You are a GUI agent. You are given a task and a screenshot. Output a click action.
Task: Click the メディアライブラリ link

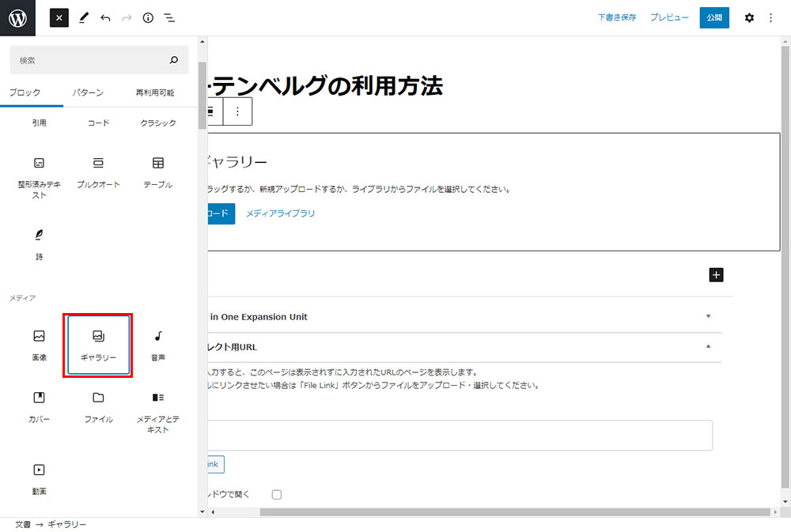280,213
